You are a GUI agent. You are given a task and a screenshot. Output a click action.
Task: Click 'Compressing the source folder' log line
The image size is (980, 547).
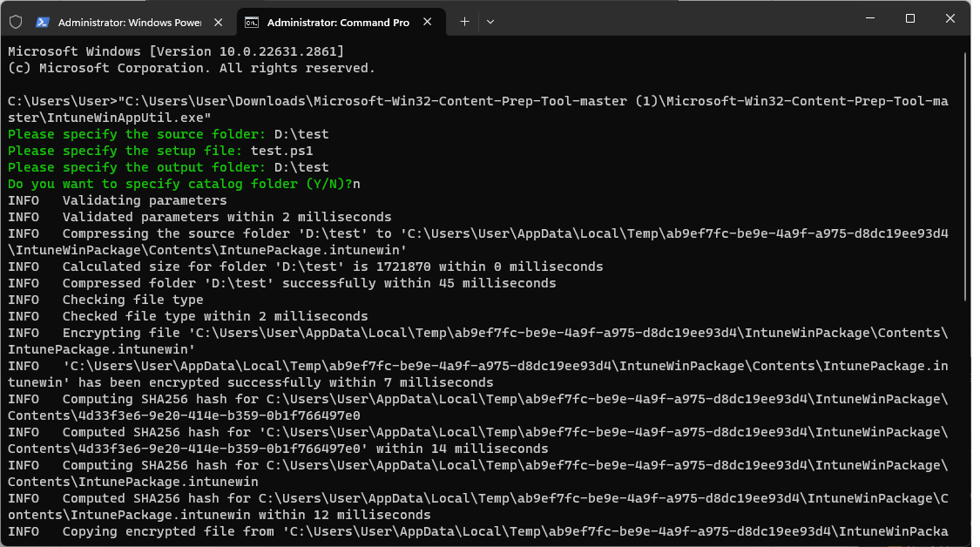(478, 242)
